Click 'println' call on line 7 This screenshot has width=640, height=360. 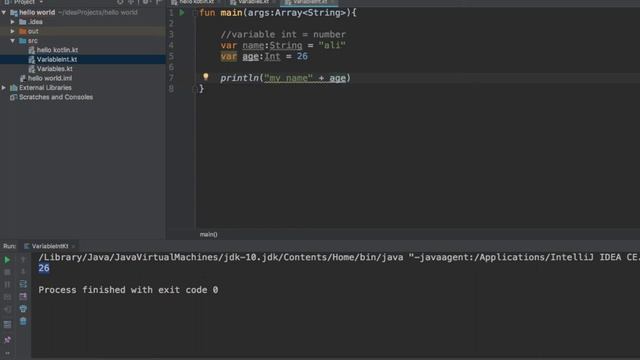click(240, 78)
